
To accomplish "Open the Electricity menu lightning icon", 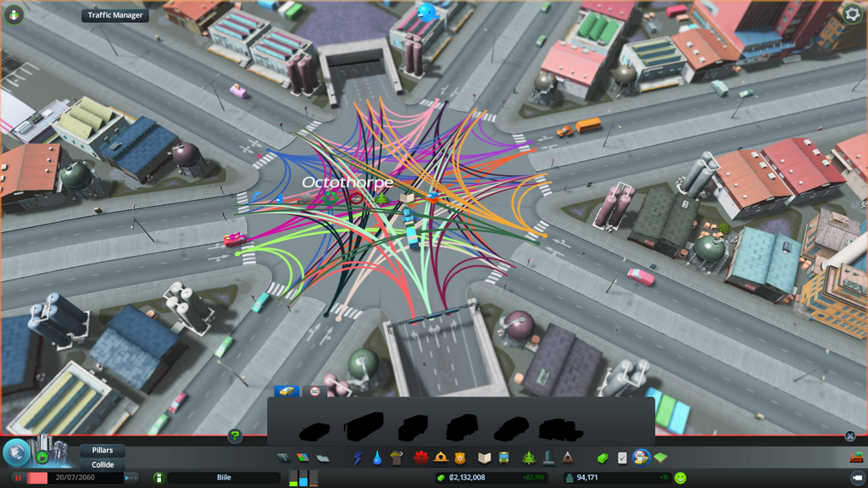I will pyautogui.click(x=358, y=458).
